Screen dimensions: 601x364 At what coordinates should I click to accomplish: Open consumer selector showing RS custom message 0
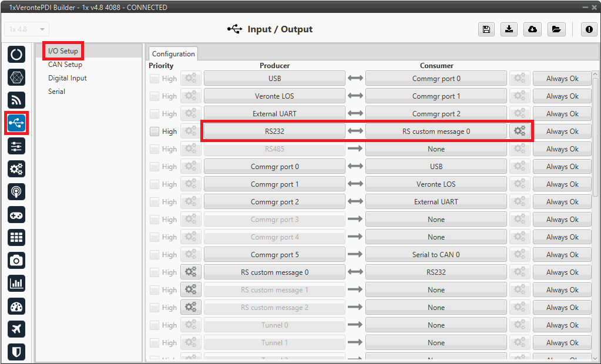(436, 132)
